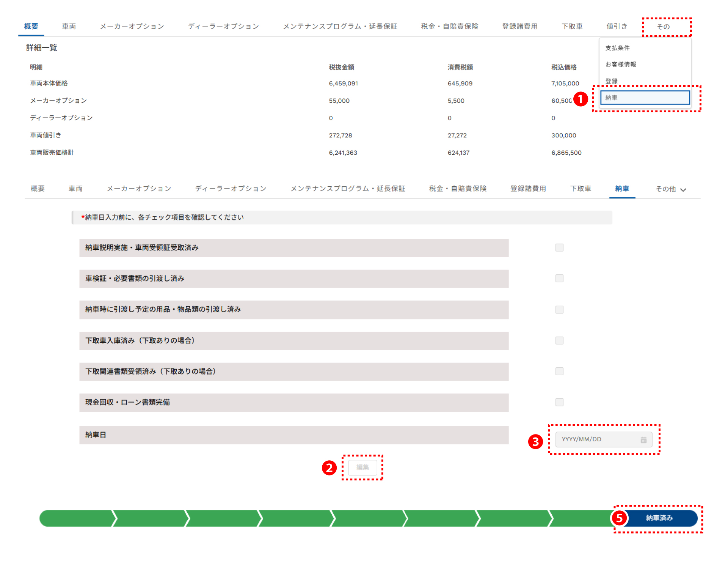Enable 下取車入庫済み checkbox
Image resolution: width=728 pixels, height=562 pixels.
(x=559, y=341)
